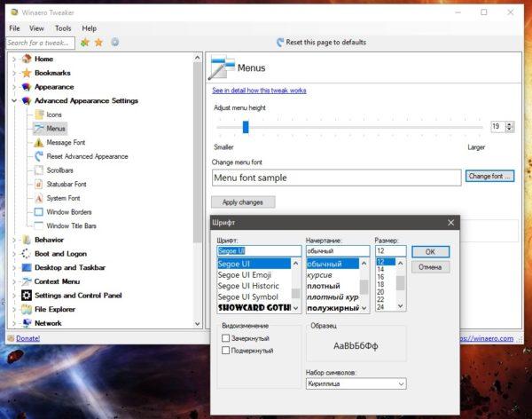The width and height of the screenshot is (532, 419).
Task: Confirm the font dialog with OK
Action: (x=430, y=252)
